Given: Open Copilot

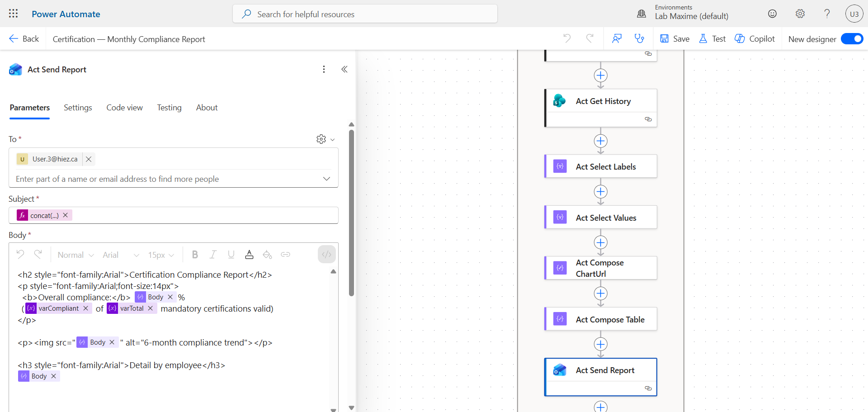Looking at the screenshot, I should (755, 39).
